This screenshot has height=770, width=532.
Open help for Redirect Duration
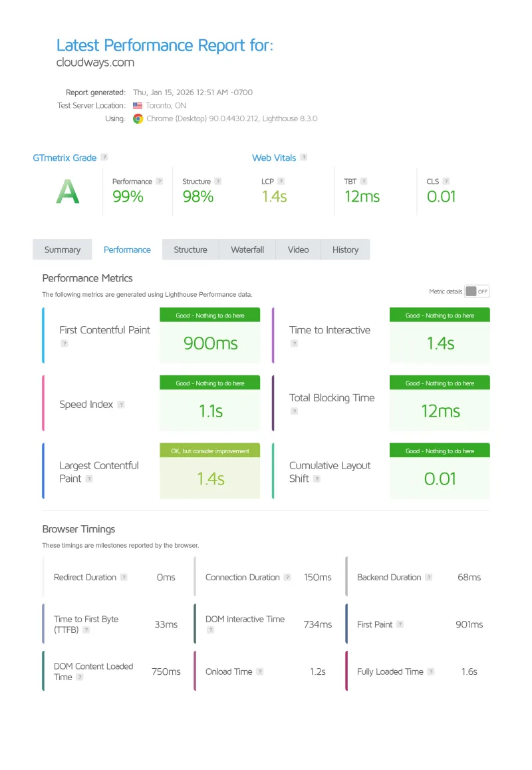coord(124,578)
